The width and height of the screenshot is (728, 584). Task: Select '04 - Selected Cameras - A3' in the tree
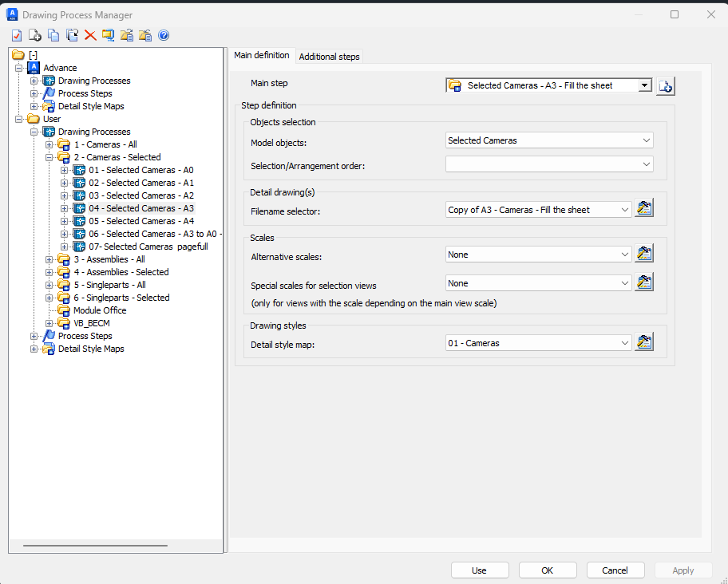click(140, 208)
